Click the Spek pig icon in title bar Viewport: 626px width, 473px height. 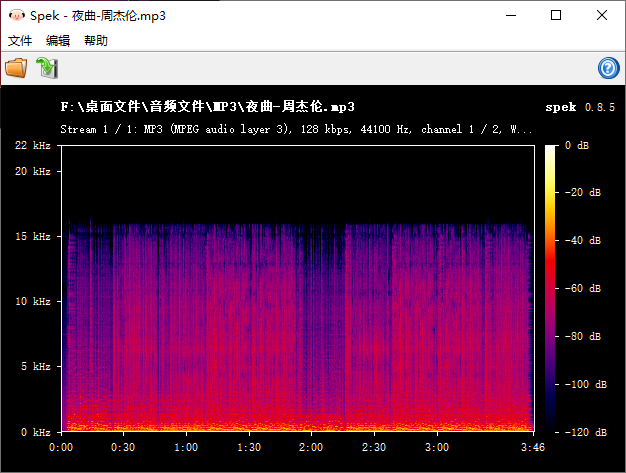point(17,16)
